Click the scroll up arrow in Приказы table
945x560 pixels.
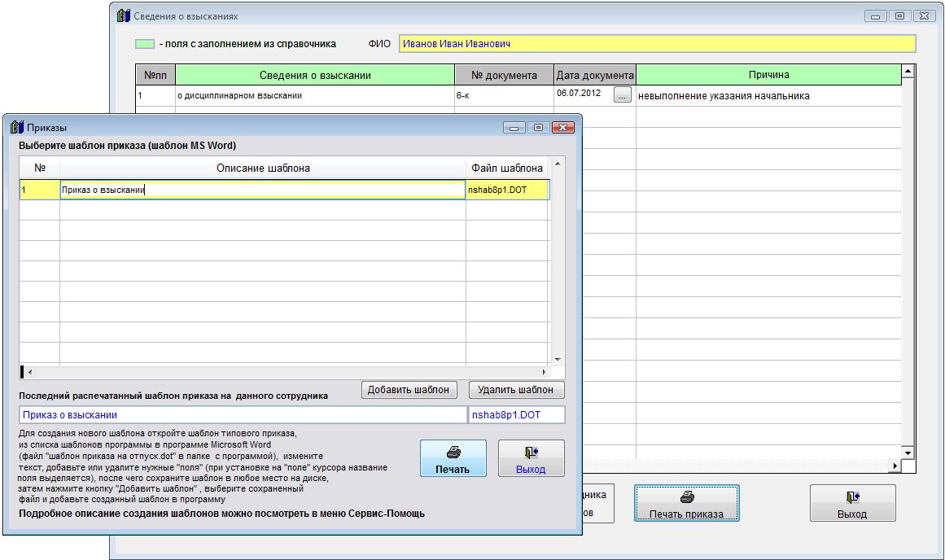[558, 164]
